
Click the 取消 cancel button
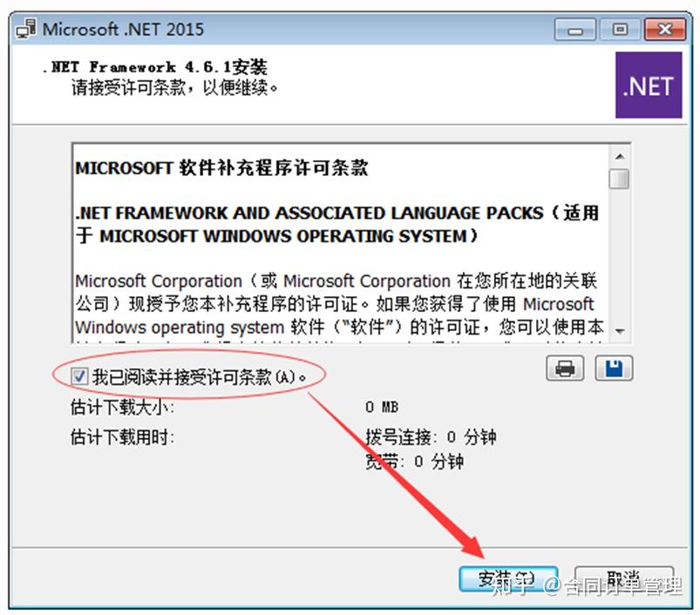tap(623, 579)
